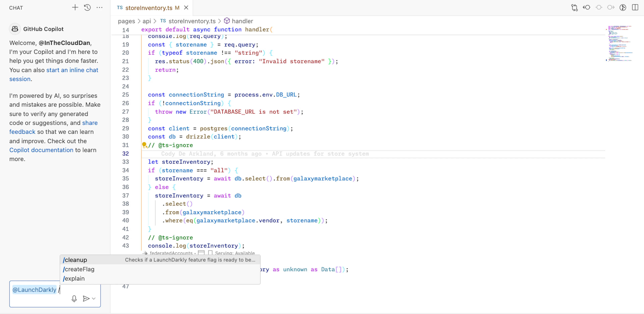
Task: Go to previous change arrow icon
Action: click(586, 8)
